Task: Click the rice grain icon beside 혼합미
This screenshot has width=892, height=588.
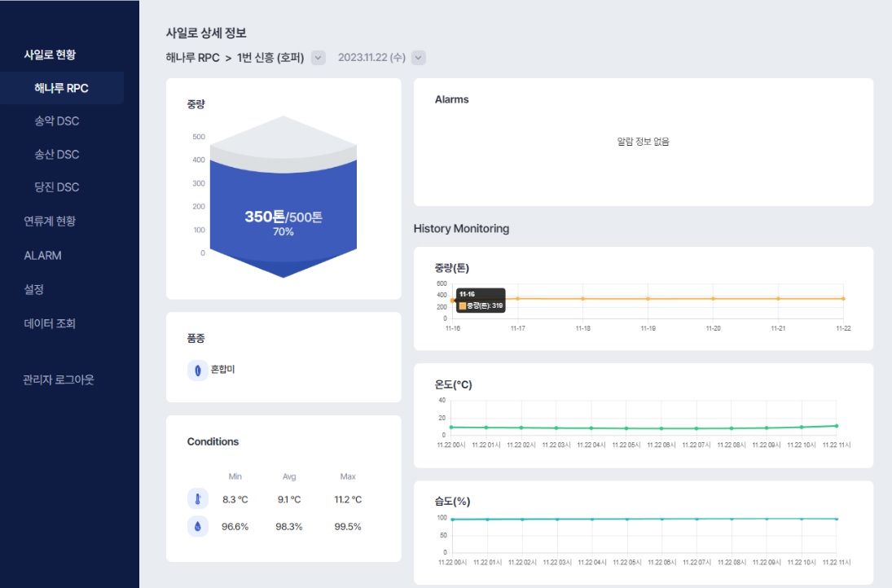Action: [x=197, y=370]
